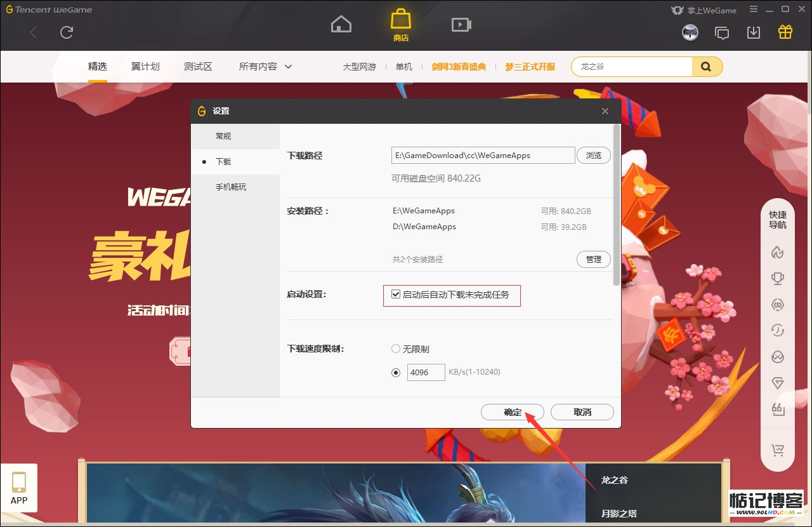
Task: Open the chat messages icon
Action: (722, 32)
